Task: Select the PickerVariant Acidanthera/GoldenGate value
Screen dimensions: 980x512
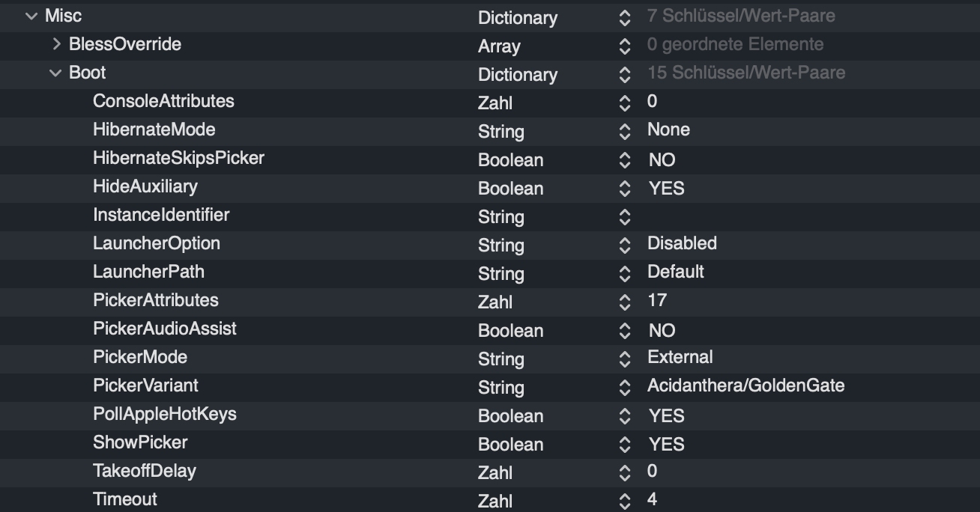Action: (745, 385)
